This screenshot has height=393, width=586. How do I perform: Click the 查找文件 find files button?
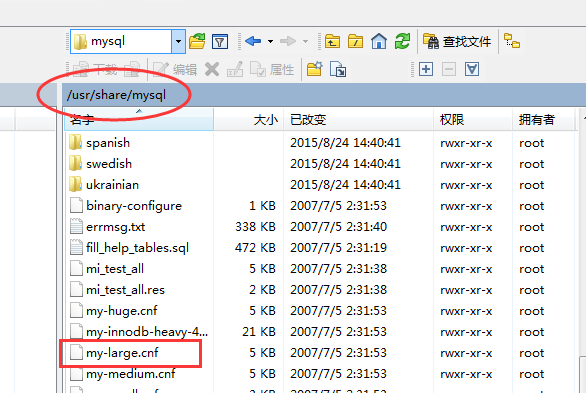[x=457, y=41]
